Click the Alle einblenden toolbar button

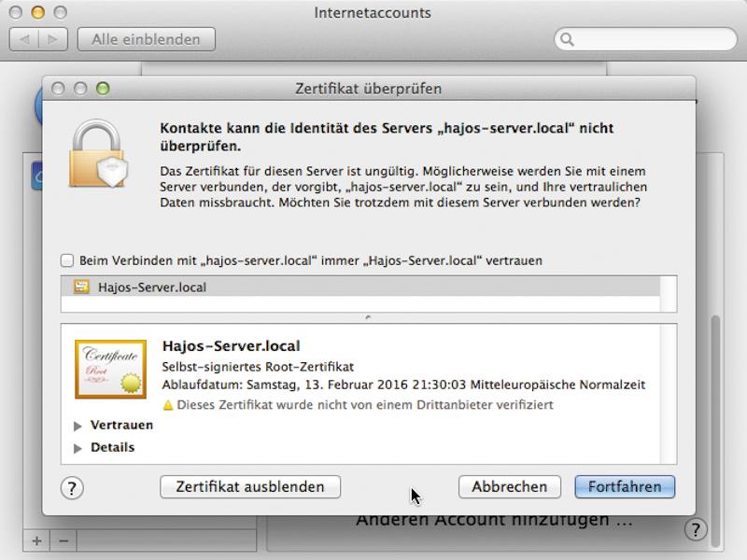[x=147, y=39]
